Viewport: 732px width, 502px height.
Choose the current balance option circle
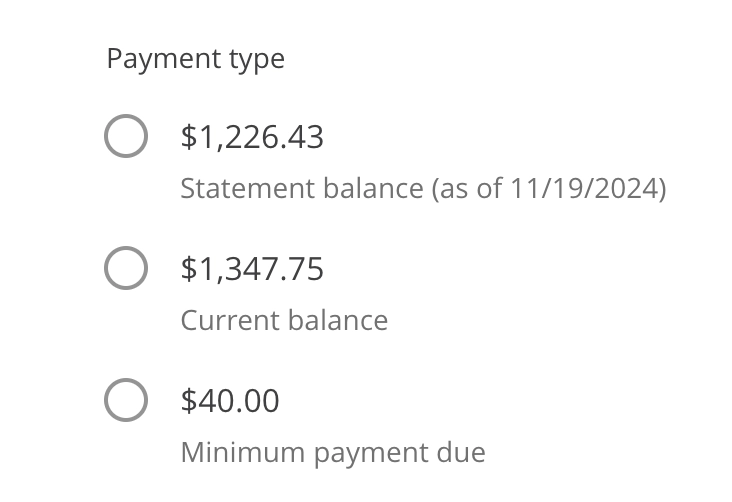126,269
